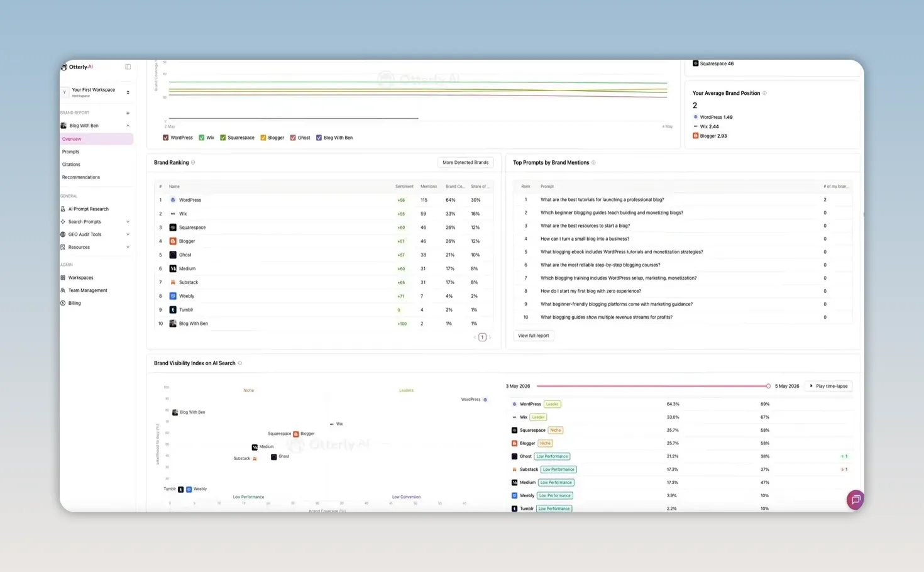Click the GEO Audit Tools globe icon
Image resolution: width=924 pixels, height=572 pixels.
click(63, 234)
